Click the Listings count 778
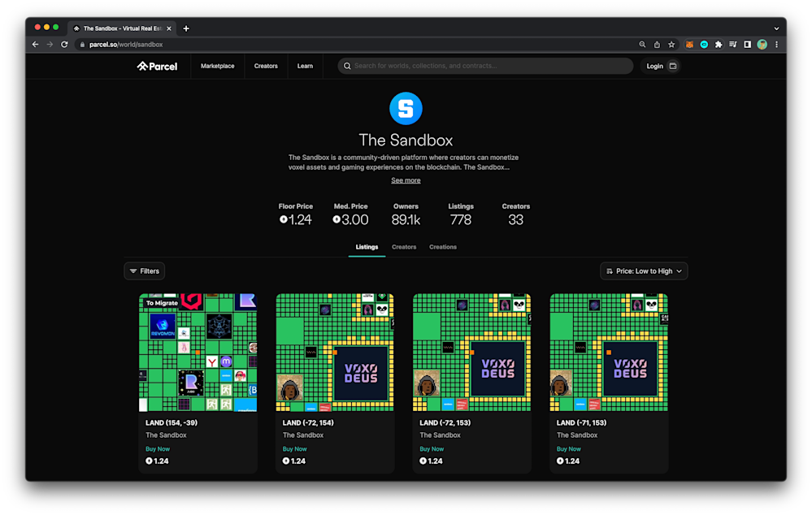Viewport: 812px width, 515px height. (x=460, y=220)
